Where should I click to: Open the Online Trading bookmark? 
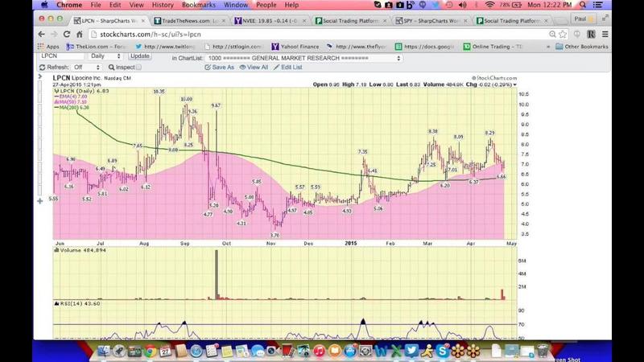493,47
